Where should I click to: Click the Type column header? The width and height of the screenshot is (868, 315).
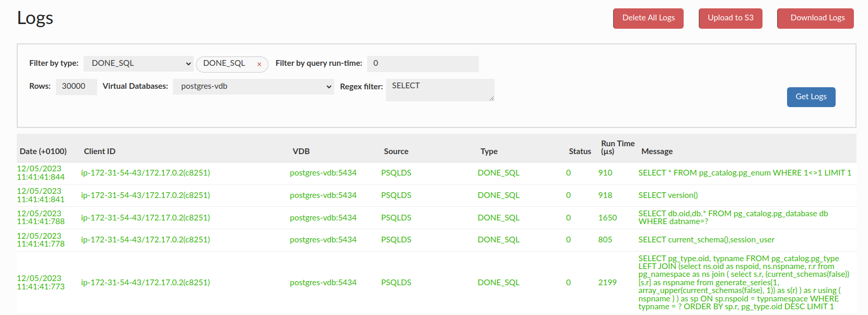(489, 151)
